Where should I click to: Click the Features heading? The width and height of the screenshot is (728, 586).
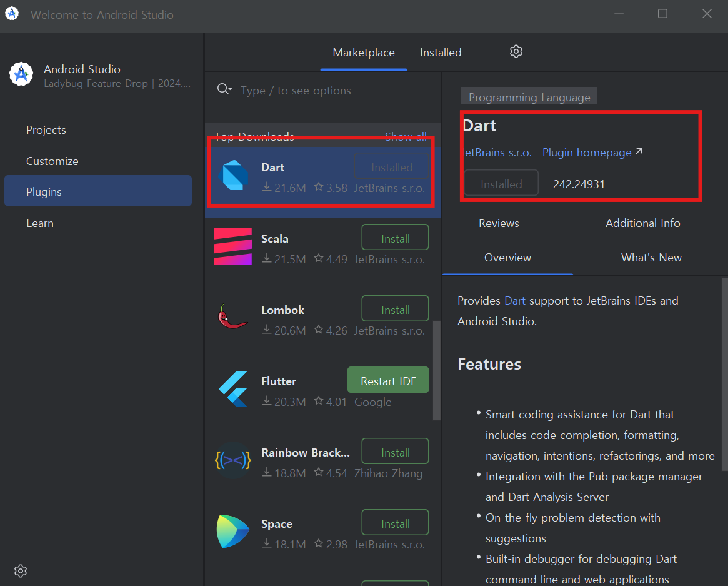click(x=489, y=365)
